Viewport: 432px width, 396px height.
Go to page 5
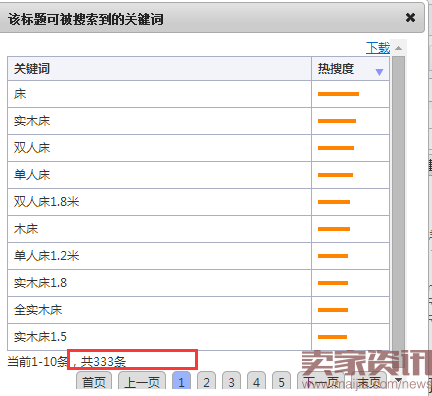point(281,382)
